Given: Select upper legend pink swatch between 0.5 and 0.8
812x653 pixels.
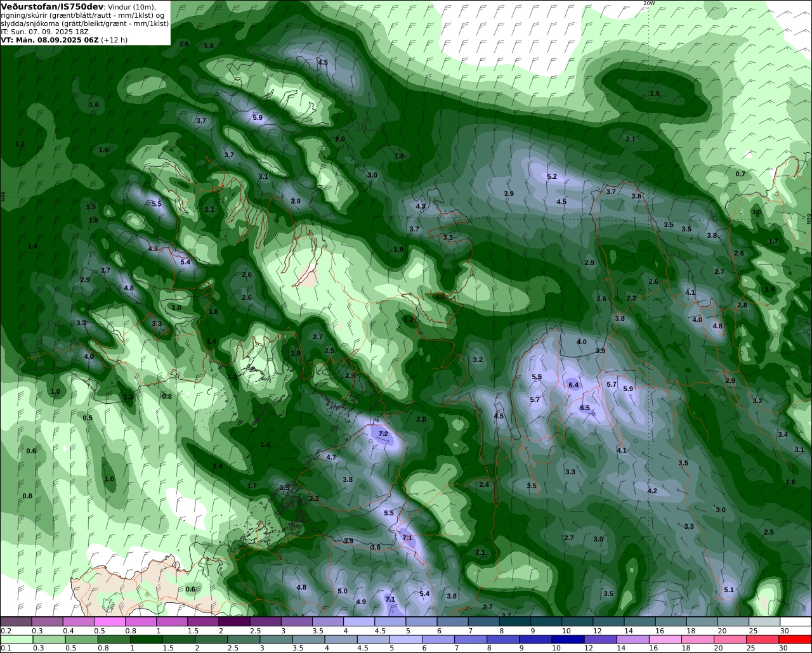Looking at the screenshot, I should 110,622.
